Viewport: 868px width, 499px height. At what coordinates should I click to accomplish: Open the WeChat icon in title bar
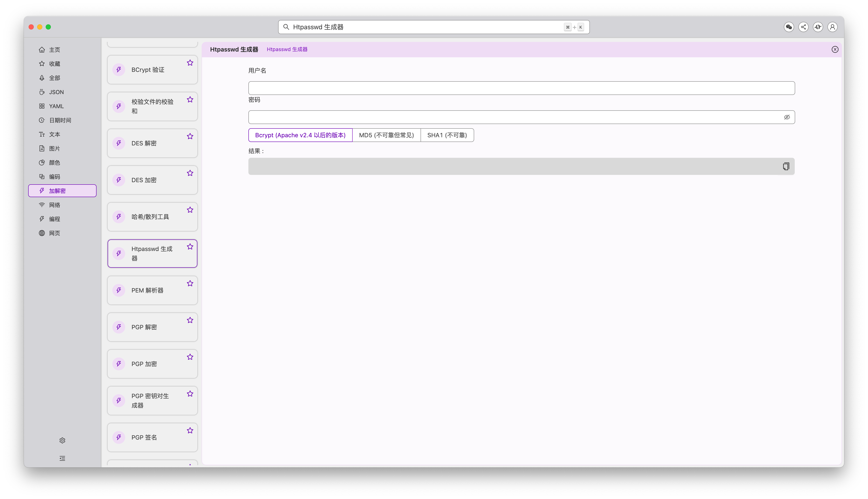click(x=789, y=27)
